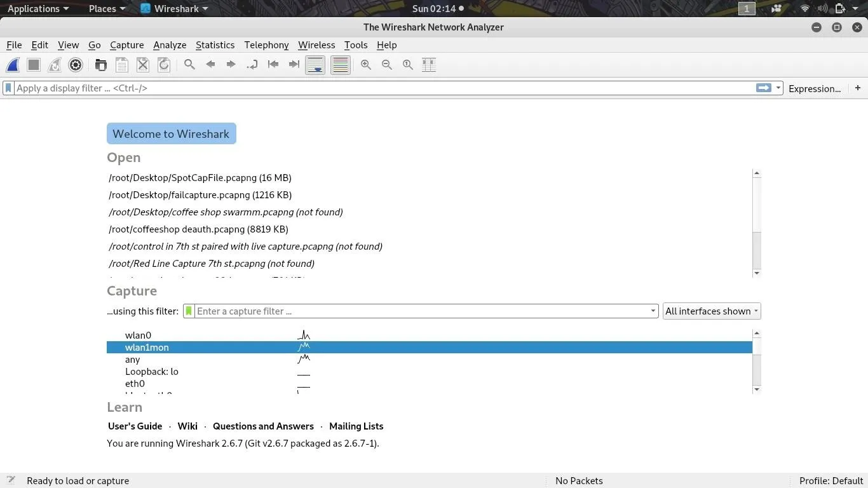Image resolution: width=868 pixels, height=488 pixels.
Task: Toggle auto scroll during live capture
Action: pos(315,65)
